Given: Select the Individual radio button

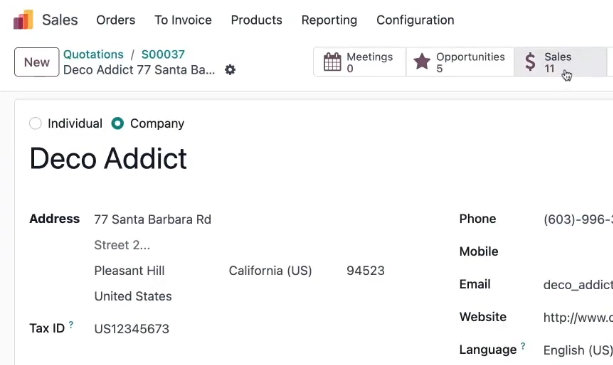Looking at the screenshot, I should (35, 123).
